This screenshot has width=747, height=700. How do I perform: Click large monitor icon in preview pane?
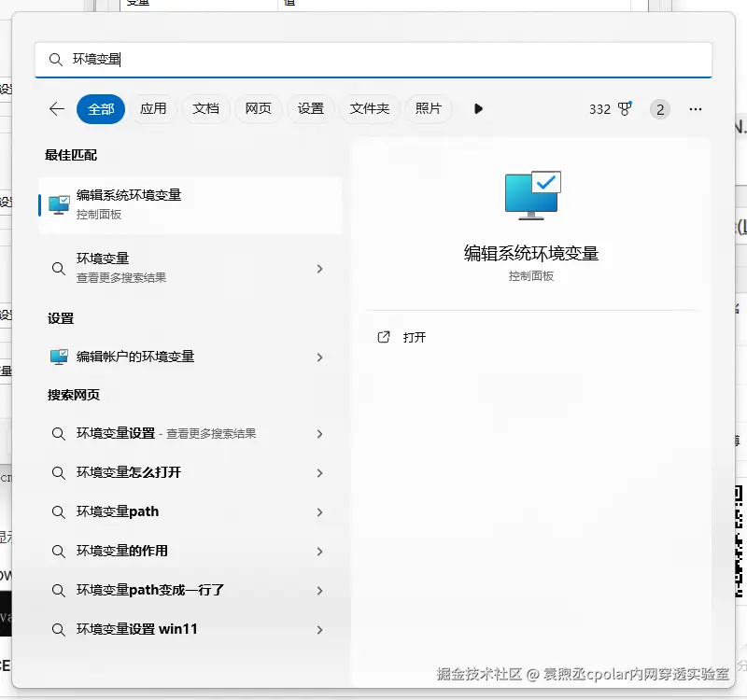[x=532, y=195]
